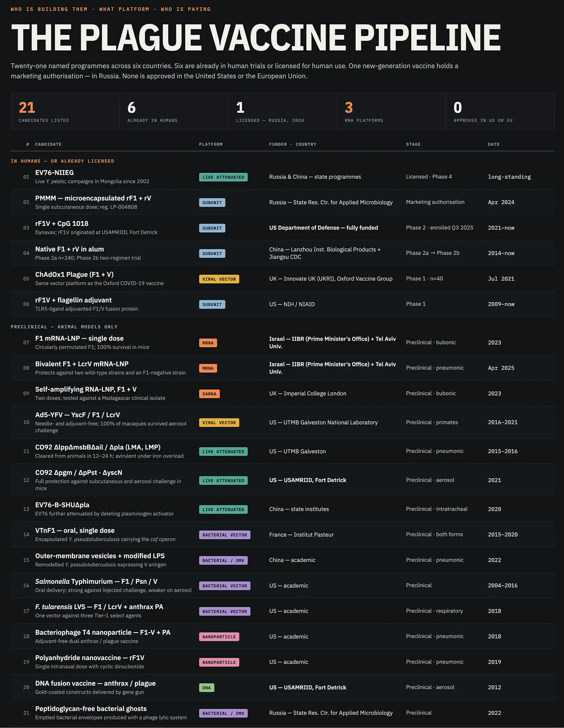Click the "PRECLINICAL — ANIMAL MODELS ONLY" section label
564x728 pixels.
64,327
